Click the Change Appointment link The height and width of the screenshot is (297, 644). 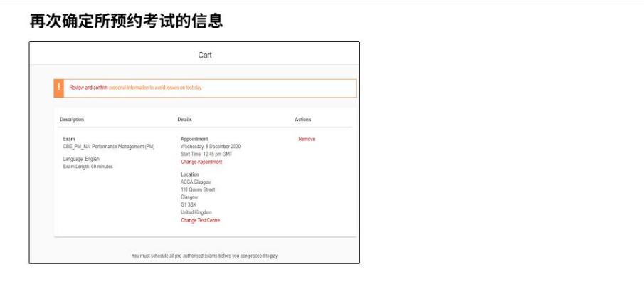pyautogui.click(x=201, y=162)
